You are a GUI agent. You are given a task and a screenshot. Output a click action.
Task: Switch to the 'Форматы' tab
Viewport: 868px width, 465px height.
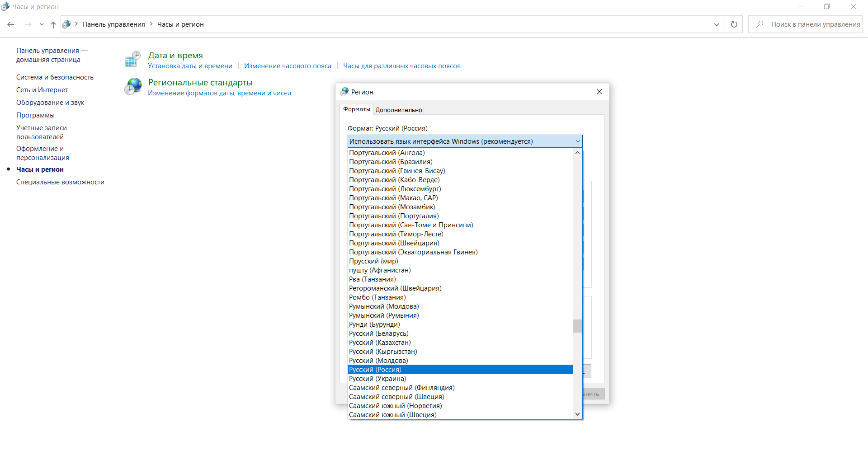pyautogui.click(x=356, y=109)
